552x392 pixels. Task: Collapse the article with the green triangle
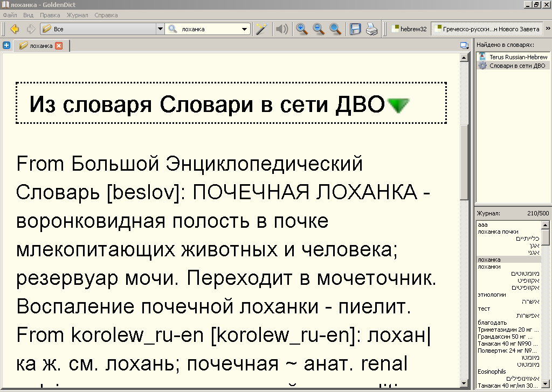[x=398, y=105]
